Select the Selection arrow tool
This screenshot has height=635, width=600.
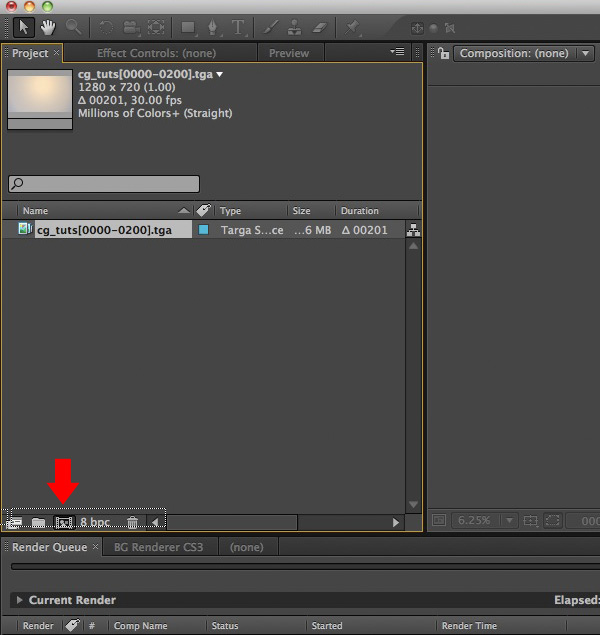pyautogui.click(x=23, y=28)
